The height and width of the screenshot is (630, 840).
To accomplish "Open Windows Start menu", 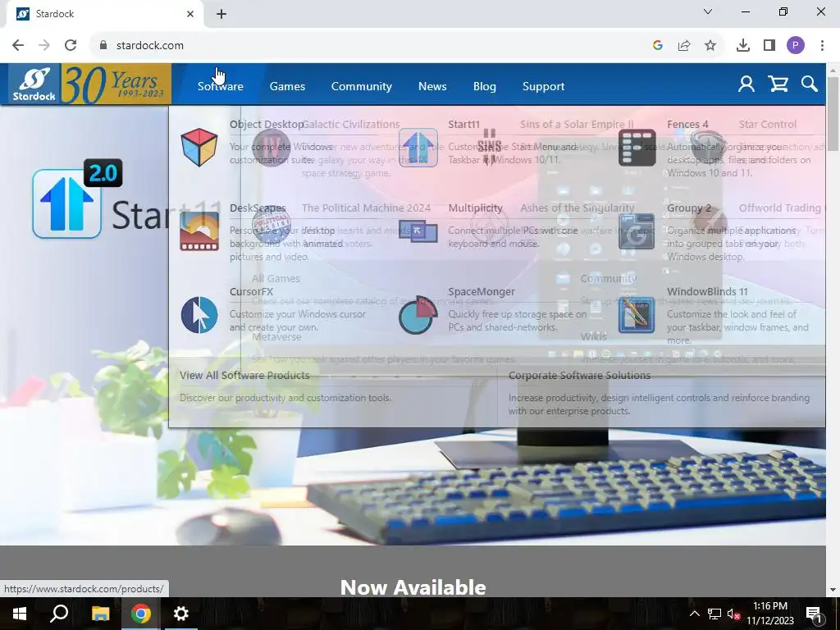I will pyautogui.click(x=20, y=614).
